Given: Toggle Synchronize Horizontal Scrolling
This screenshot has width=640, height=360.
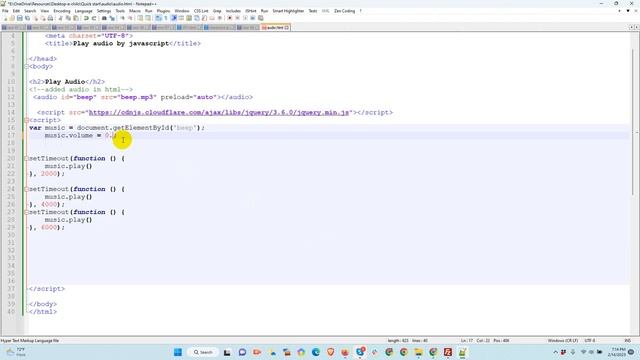Looking at the screenshot, I should pos(148,18).
